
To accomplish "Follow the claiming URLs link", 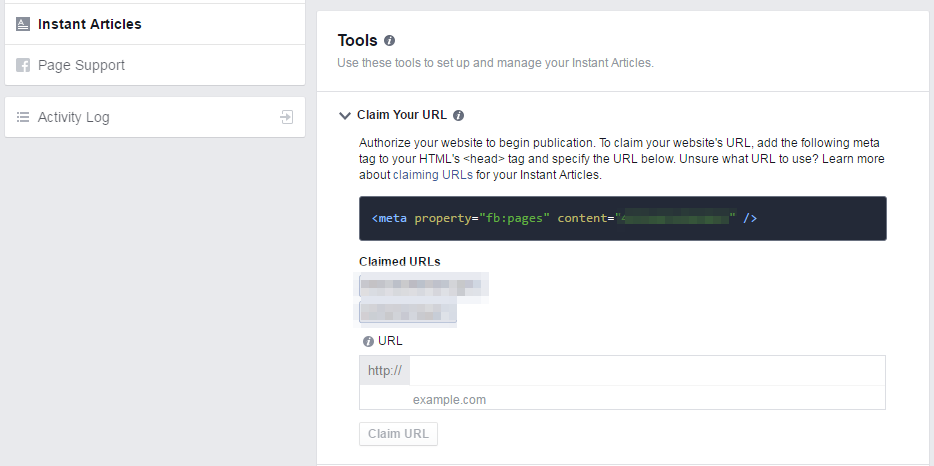I will tap(433, 175).
